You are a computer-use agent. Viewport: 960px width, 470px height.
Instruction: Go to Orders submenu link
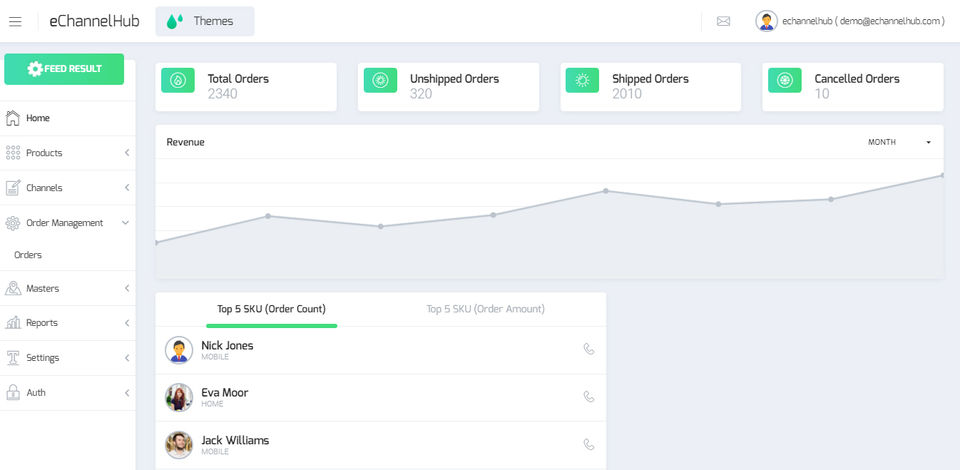(28, 255)
